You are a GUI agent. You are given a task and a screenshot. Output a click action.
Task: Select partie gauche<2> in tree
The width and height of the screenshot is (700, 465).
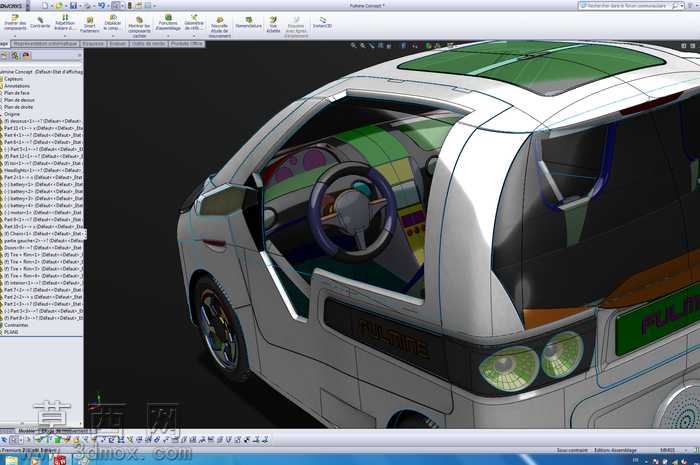[x=43, y=241]
